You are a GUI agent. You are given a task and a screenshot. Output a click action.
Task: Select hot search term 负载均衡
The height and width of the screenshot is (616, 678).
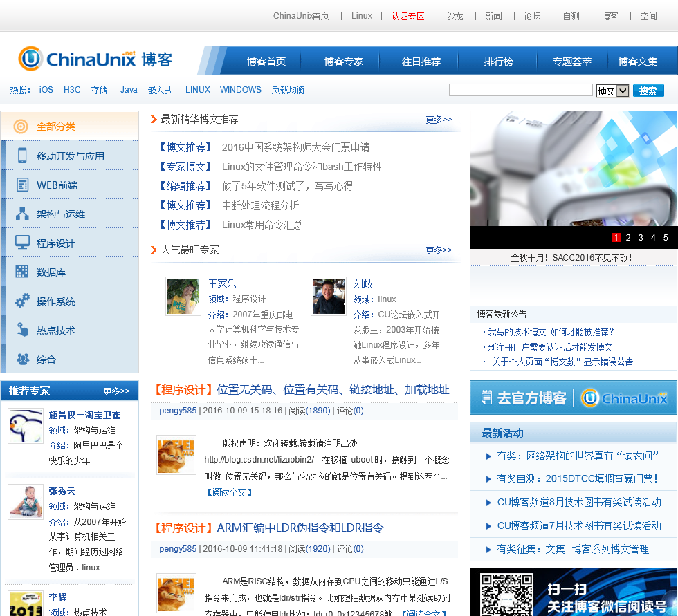click(x=288, y=90)
